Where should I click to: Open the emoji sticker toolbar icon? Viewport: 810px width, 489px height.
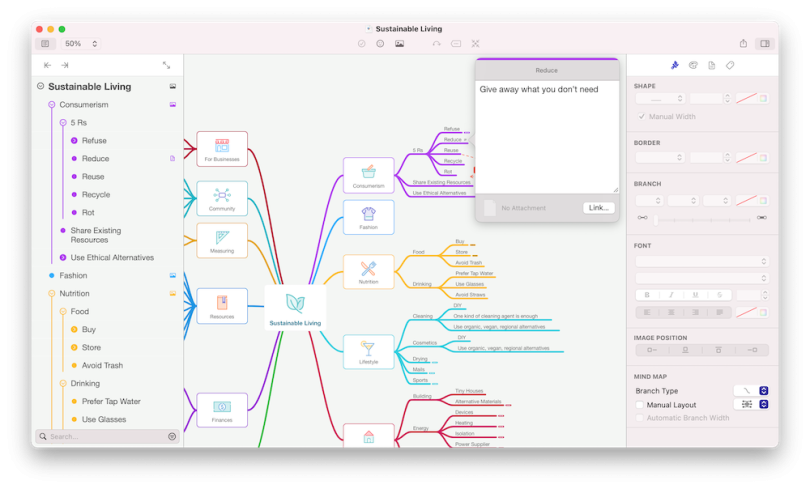(380, 44)
